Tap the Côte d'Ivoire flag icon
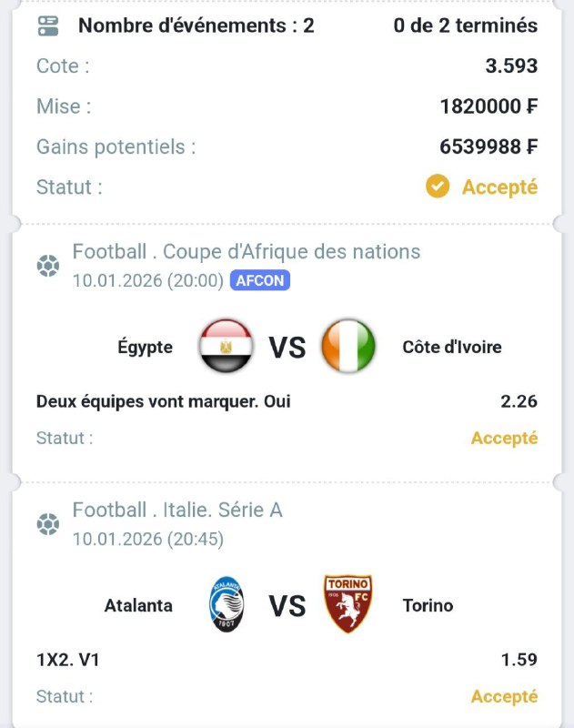Image resolution: width=574 pixels, height=728 pixels. [348, 347]
